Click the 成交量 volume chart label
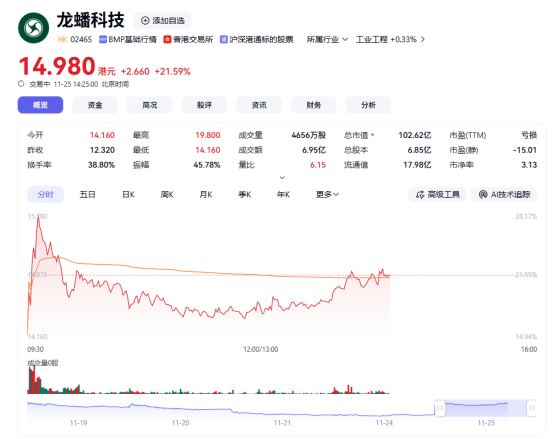Viewport: 554px width, 439px height. coord(43,363)
